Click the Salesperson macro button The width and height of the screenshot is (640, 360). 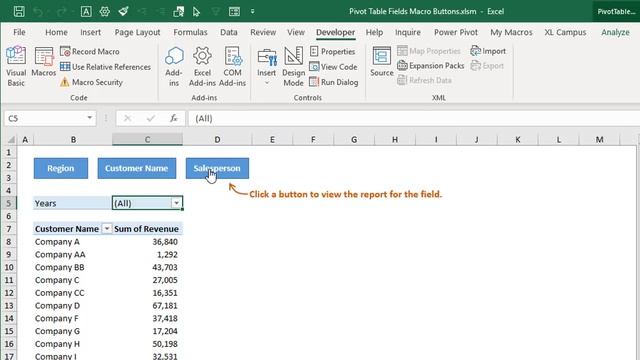217,168
